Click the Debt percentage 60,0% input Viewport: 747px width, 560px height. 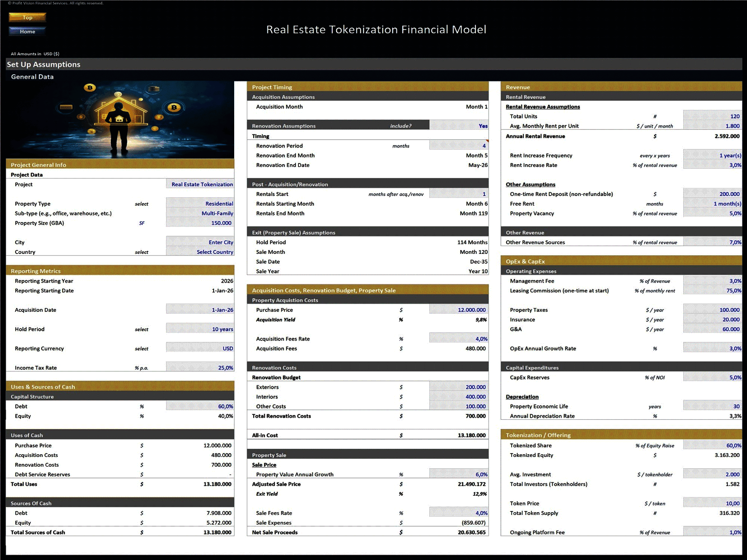(200, 406)
